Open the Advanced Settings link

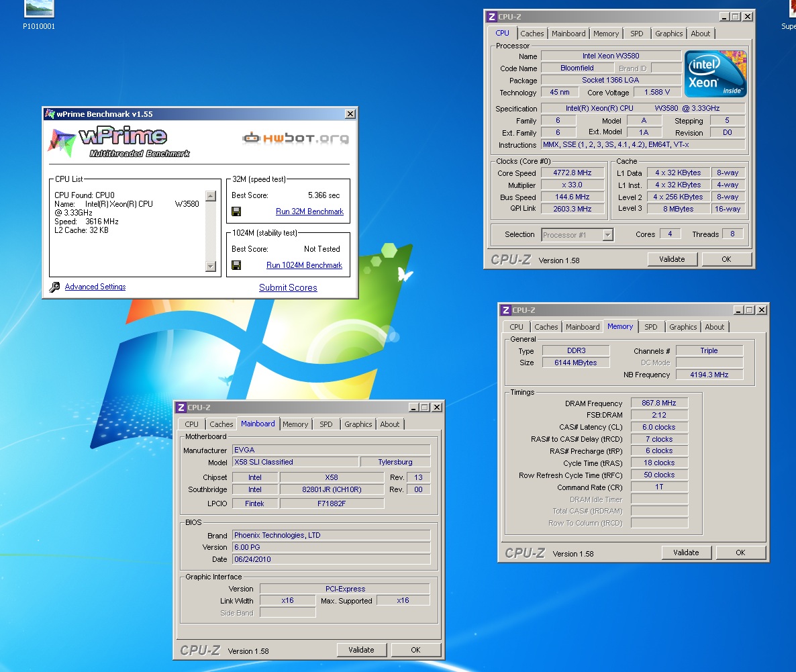pyautogui.click(x=95, y=287)
